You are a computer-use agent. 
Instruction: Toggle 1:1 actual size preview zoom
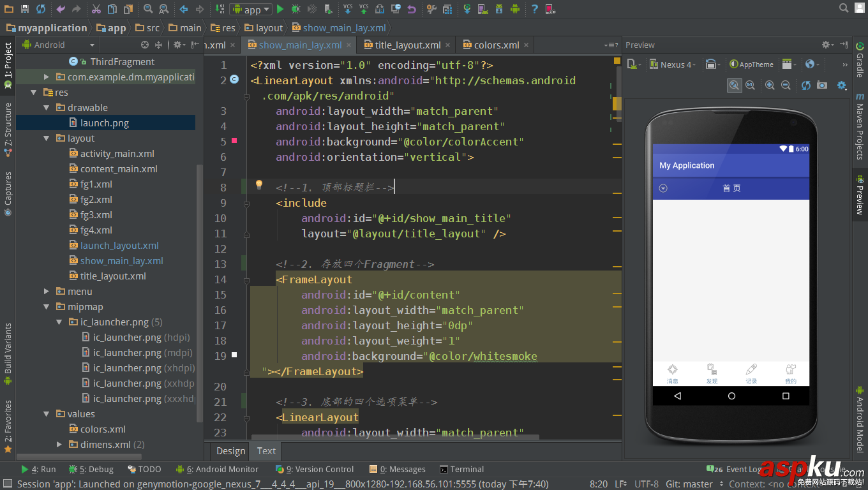[x=749, y=85]
